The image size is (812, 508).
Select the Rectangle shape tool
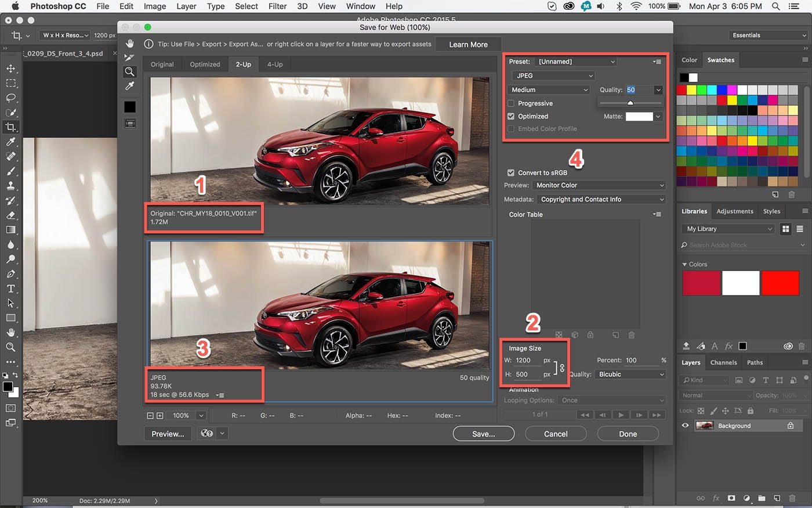coord(10,318)
